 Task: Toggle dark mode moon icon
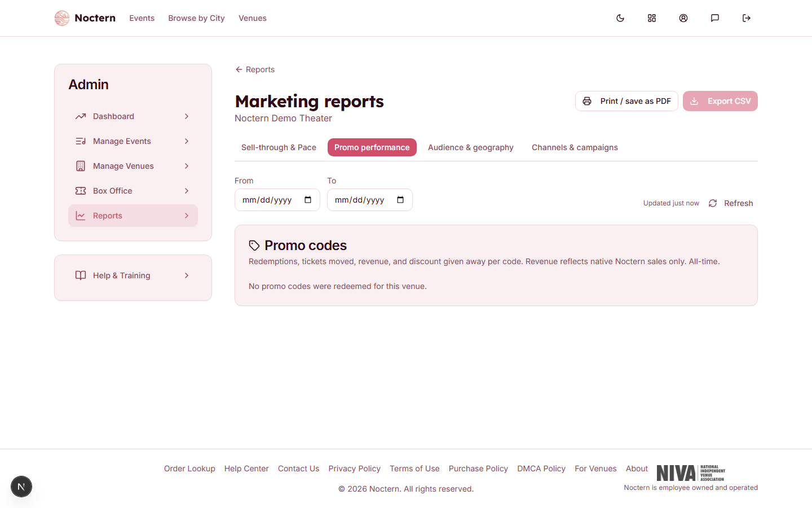tap(620, 18)
